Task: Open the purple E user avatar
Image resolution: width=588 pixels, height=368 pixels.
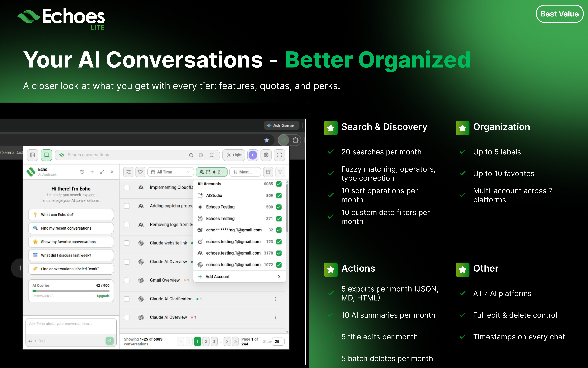Action: pos(253,155)
